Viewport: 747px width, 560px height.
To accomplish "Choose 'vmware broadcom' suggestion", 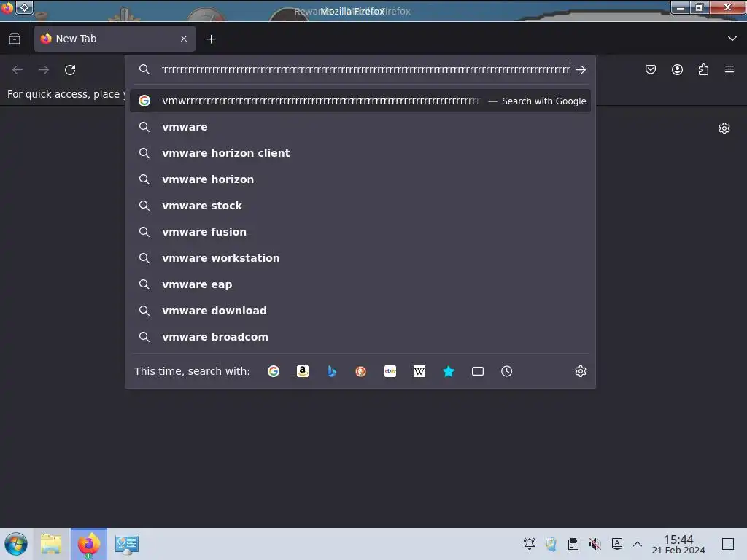I will tap(360, 337).
